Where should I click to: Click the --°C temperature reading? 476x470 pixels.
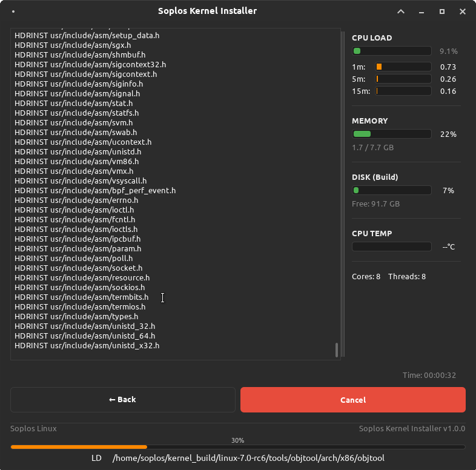(449, 247)
